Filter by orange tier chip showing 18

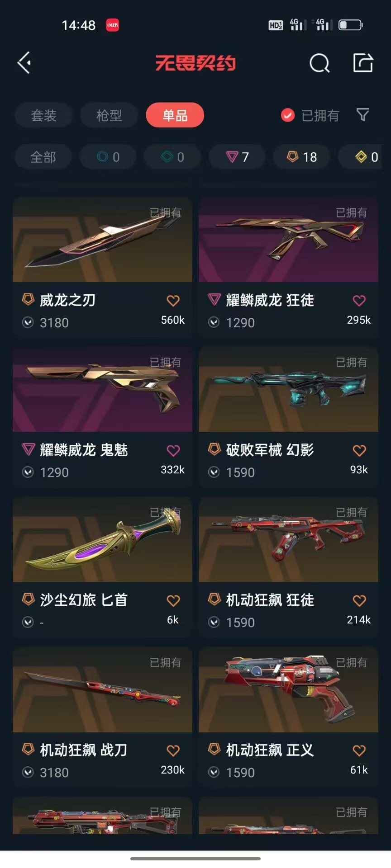302,157
